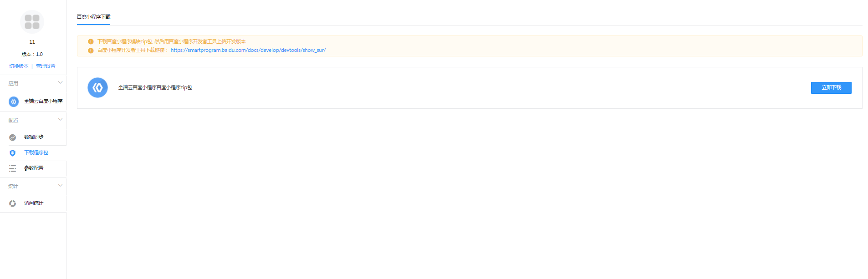868x279 pixels.
Task: Collapse the 配置 section chevron
Action: [60, 120]
